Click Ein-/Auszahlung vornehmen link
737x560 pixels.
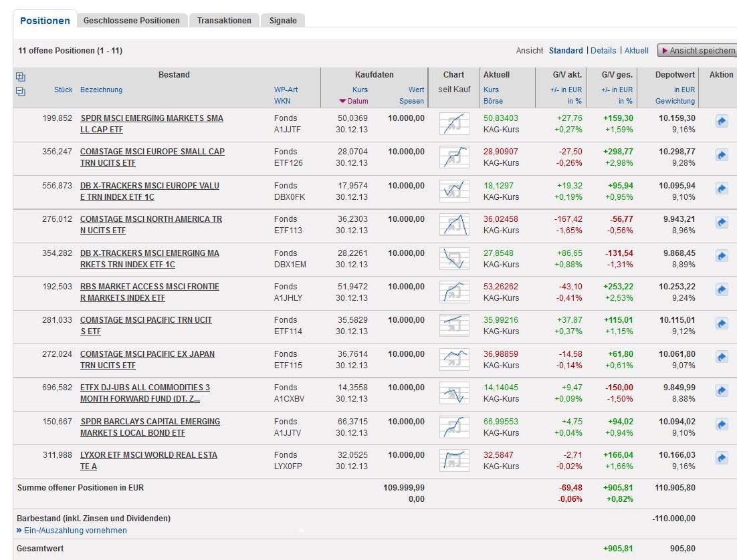click(75, 531)
